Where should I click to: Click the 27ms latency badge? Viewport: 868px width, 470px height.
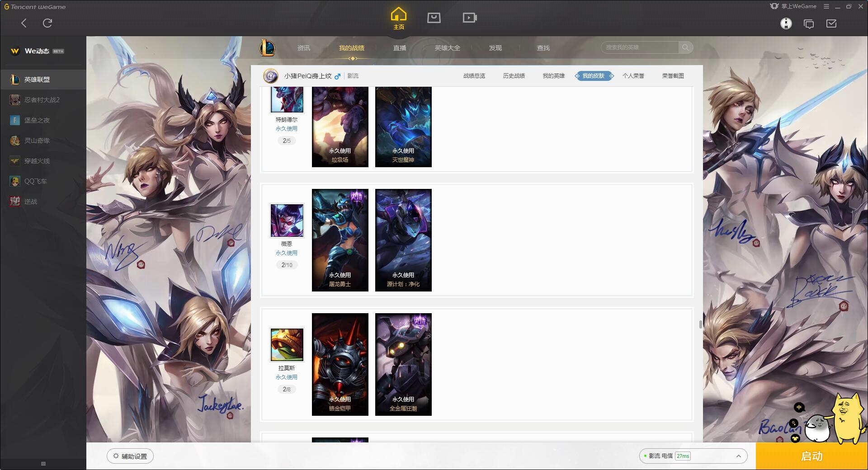click(x=683, y=456)
